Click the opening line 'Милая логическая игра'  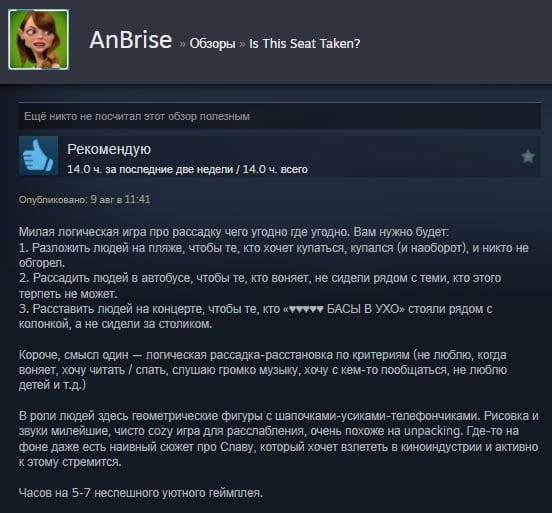[234, 232]
